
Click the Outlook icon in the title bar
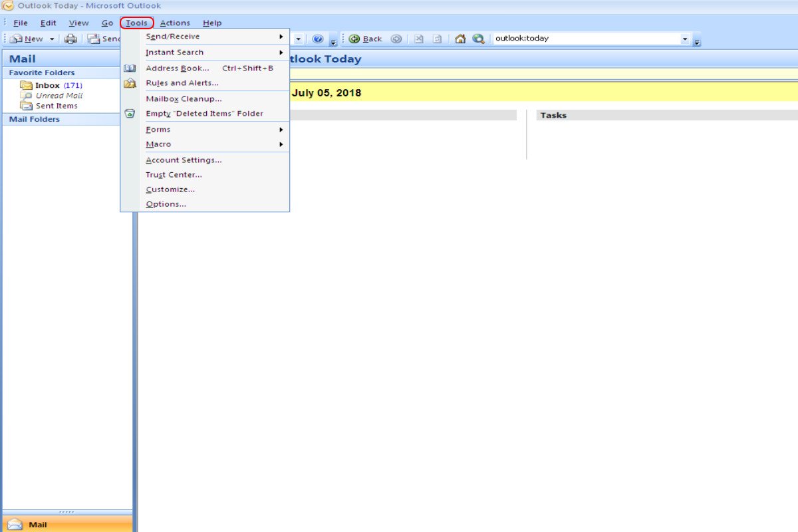pos(9,6)
